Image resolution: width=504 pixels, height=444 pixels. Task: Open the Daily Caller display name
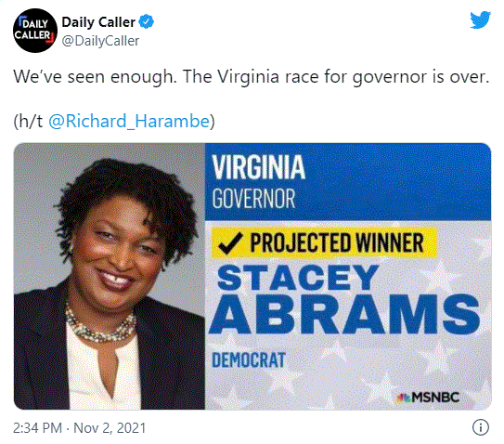[98, 22]
